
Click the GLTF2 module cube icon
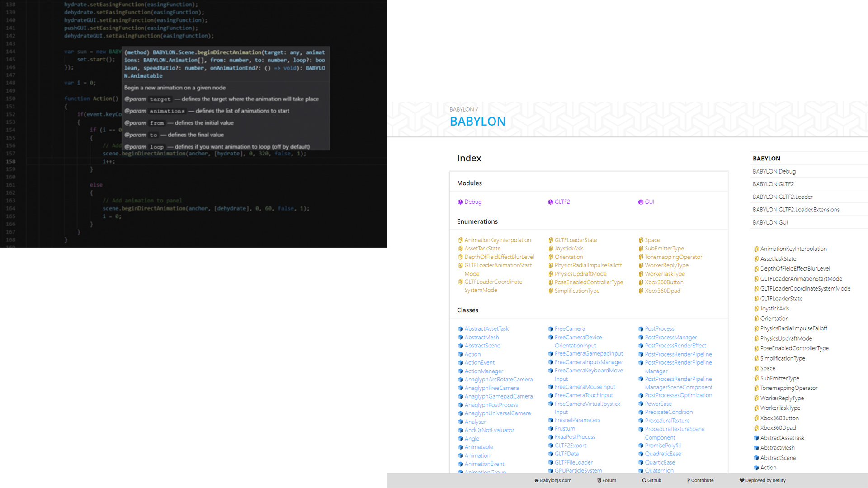click(550, 202)
